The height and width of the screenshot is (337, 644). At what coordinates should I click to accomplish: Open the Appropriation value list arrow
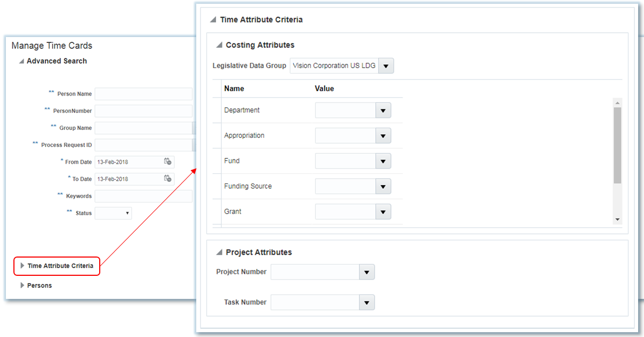[383, 135]
